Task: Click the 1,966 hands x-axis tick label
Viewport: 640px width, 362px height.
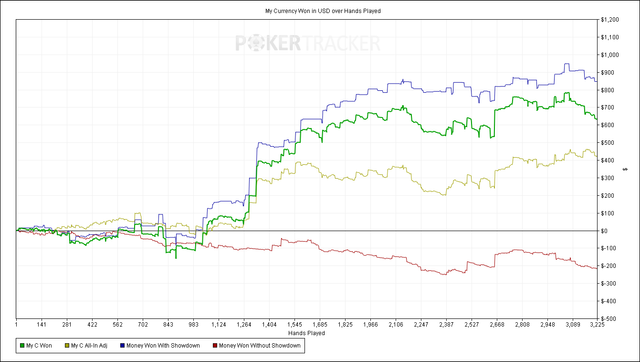Action: [x=371, y=325]
